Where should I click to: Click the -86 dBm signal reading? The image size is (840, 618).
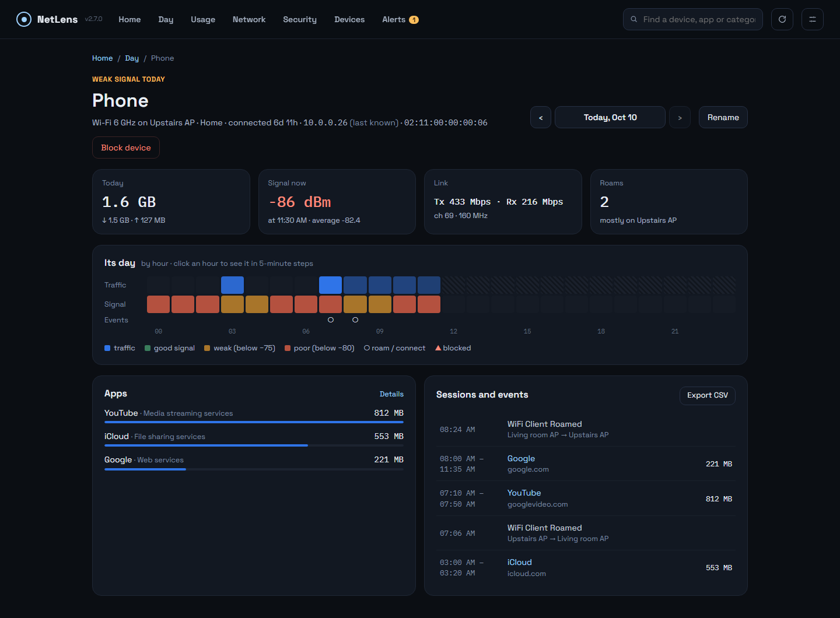click(299, 202)
